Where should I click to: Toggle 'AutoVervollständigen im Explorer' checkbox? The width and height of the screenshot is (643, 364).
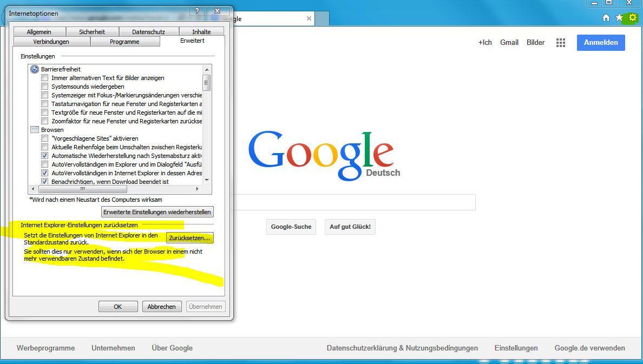coord(45,164)
